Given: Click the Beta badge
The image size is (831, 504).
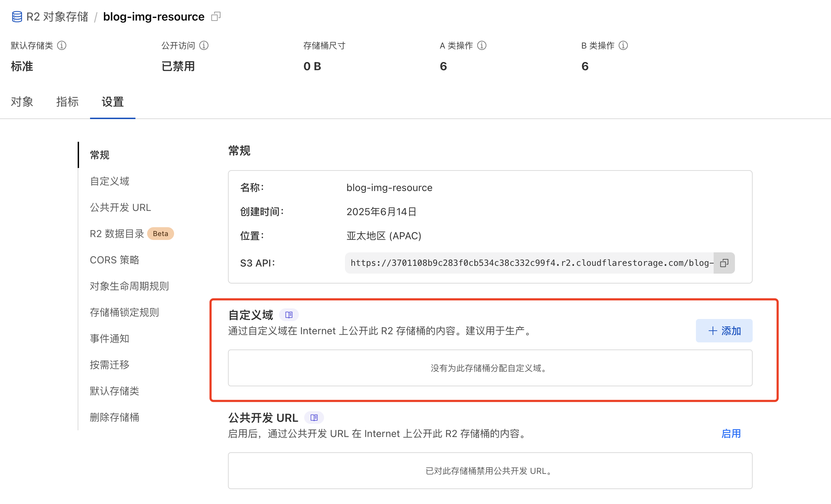Looking at the screenshot, I should click(x=161, y=234).
